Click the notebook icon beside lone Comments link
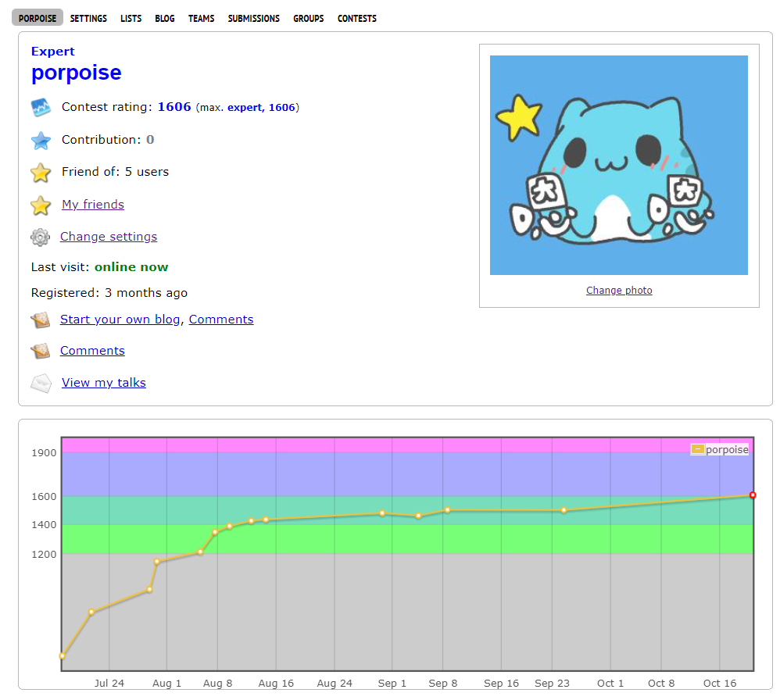This screenshot has width=780, height=700. click(x=41, y=351)
